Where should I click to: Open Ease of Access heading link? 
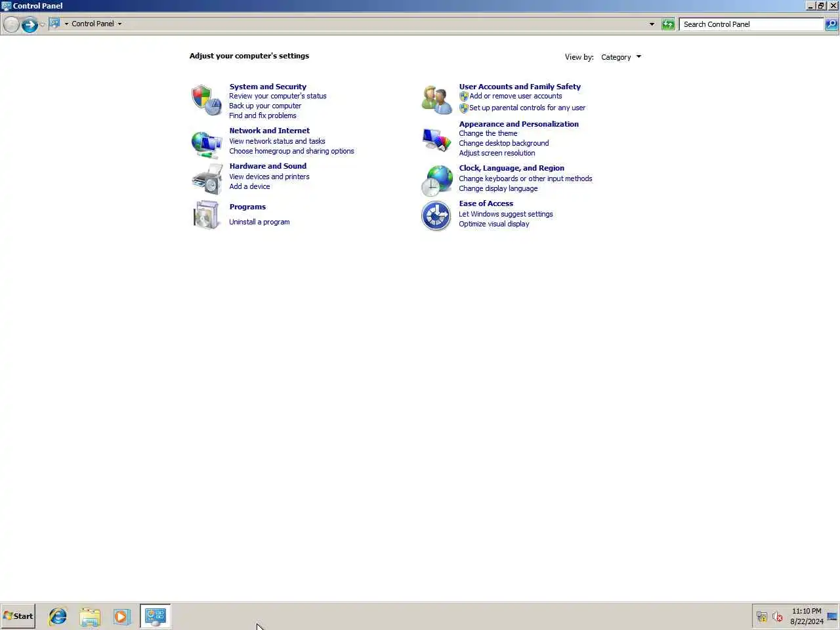click(x=486, y=203)
